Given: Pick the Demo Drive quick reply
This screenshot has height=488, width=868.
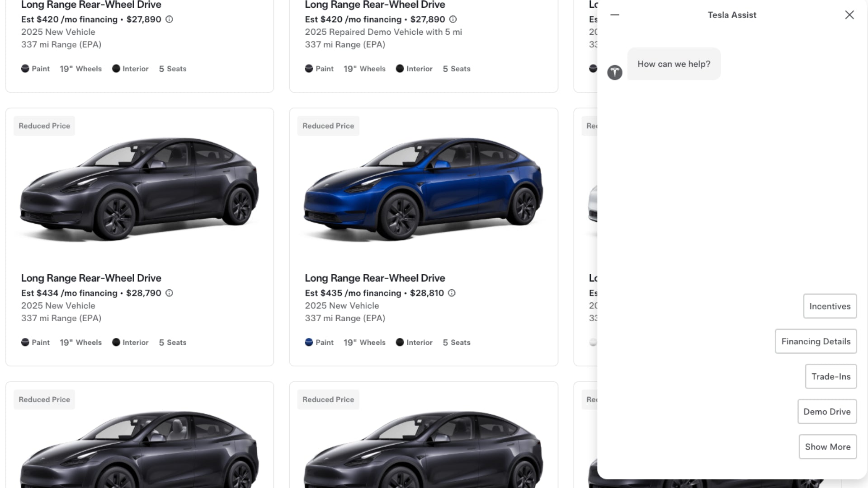Looking at the screenshot, I should (827, 412).
